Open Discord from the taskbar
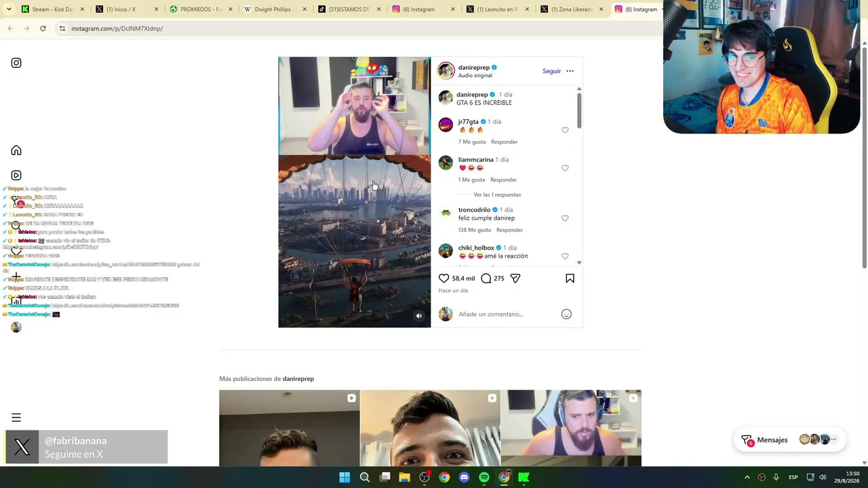Screen dimensions: 868x488 point(465,477)
